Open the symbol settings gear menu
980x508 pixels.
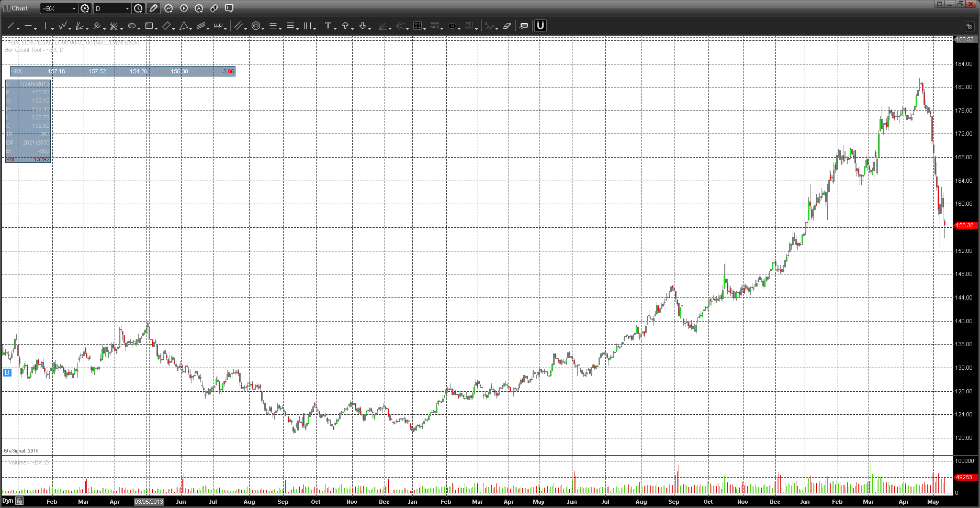click(85, 8)
